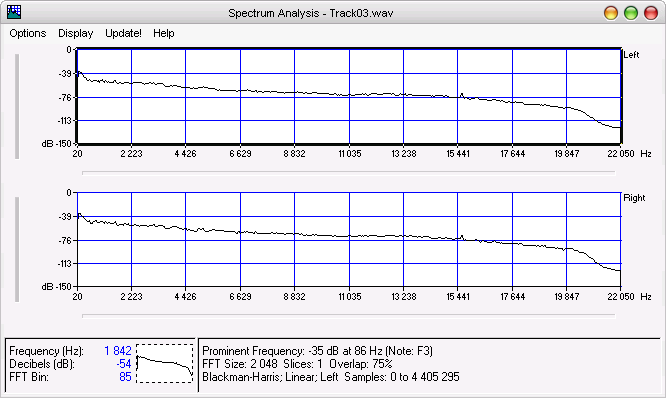Screen dimensions: 666x398
Task: Click the horizontal scrollbar under Left graph
Action: pyautogui.click(x=349, y=173)
